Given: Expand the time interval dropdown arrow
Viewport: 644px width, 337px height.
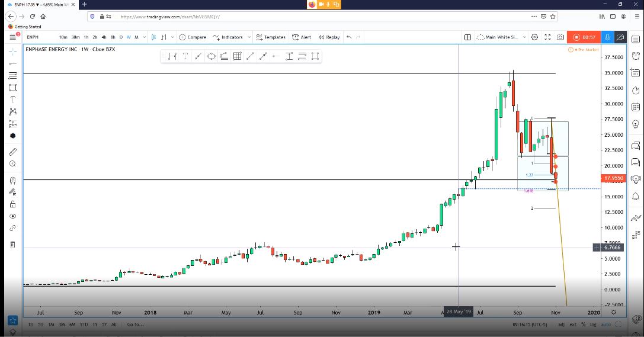Looking at the screenshot, I should (x=144, y=37).
